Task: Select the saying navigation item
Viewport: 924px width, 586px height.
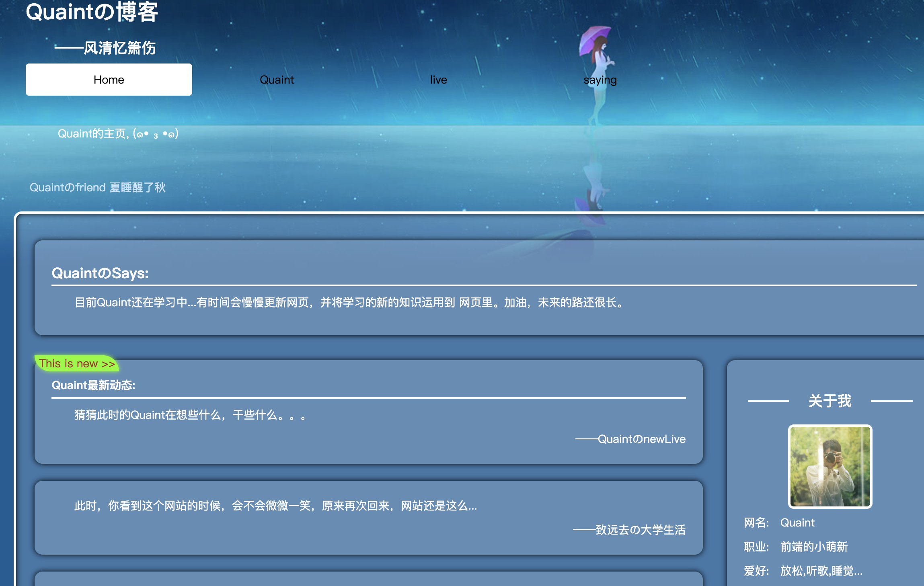Action: click(600, 80)
